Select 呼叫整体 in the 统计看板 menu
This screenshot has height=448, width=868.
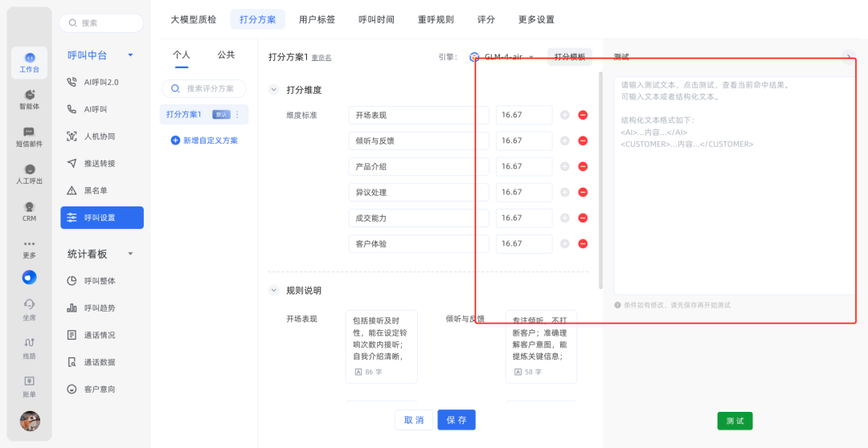tap(100, 281)
